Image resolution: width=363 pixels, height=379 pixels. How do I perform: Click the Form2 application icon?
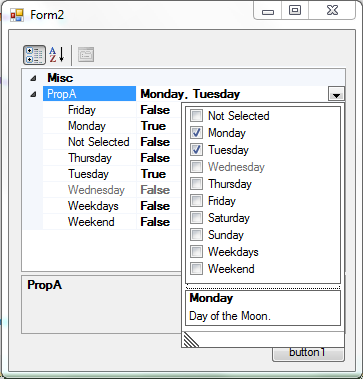pos(17,15)
